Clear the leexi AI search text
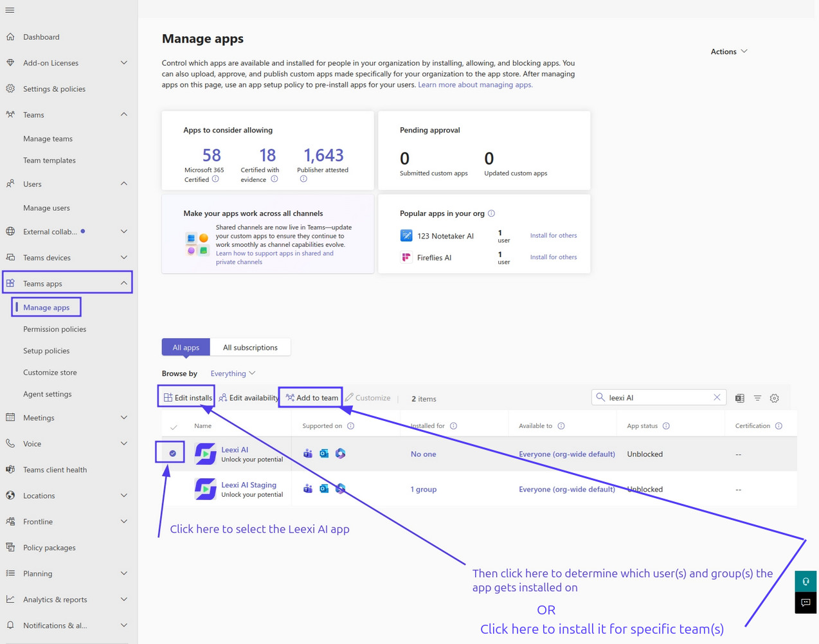819x644 pixels. click(717, 397)
